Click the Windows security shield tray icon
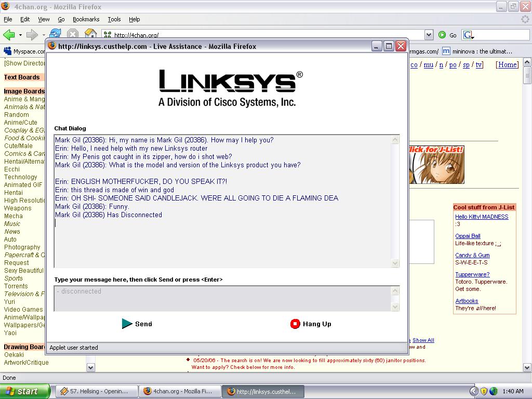 click(484, 391)
